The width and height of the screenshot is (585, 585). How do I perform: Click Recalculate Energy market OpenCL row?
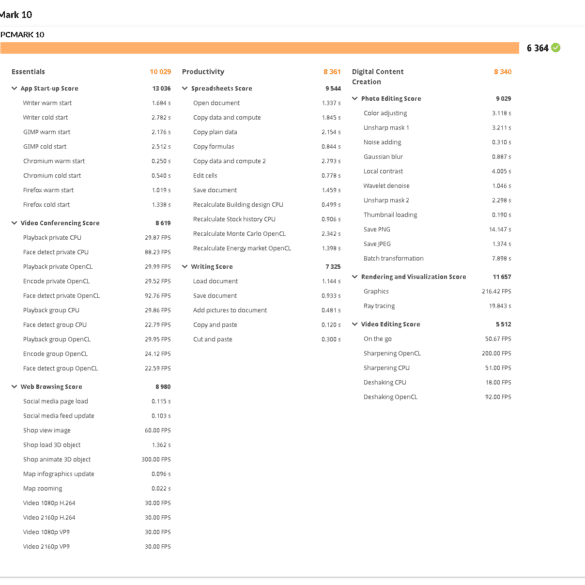[x=267, y=248]
